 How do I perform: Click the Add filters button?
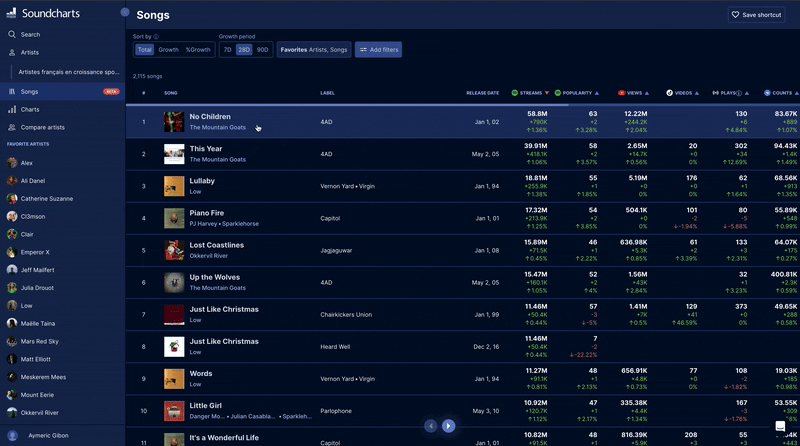pos(378,49)
